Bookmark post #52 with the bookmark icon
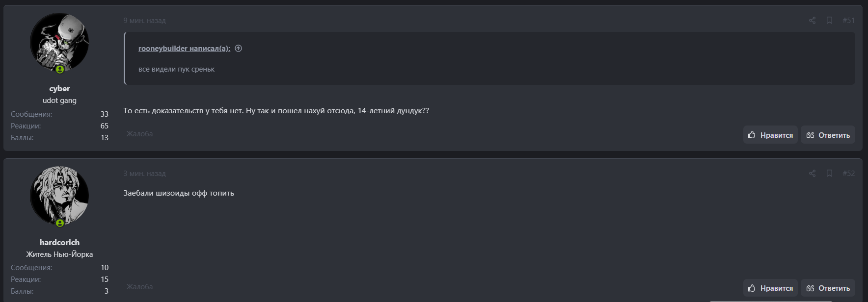Image resolution: width=868 pixels, height=302 pixels. coord(829,173)
